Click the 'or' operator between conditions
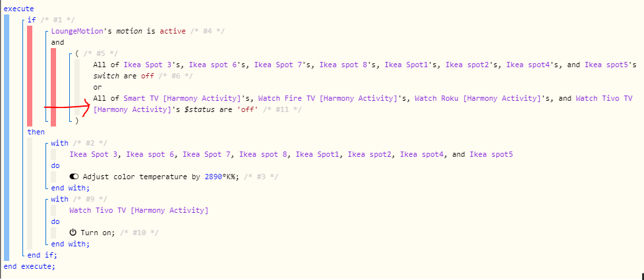 pyautogui.click(x=98, y=87)
